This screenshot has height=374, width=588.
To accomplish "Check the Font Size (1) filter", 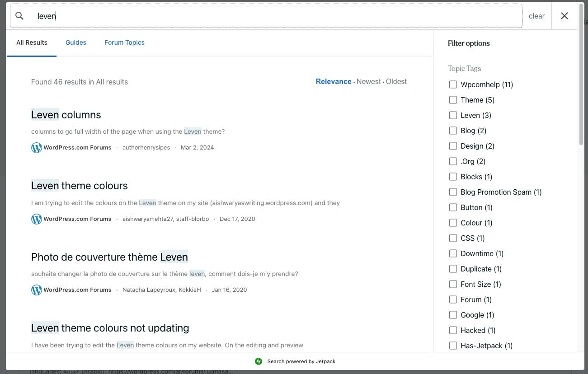I will pos(453,284).
